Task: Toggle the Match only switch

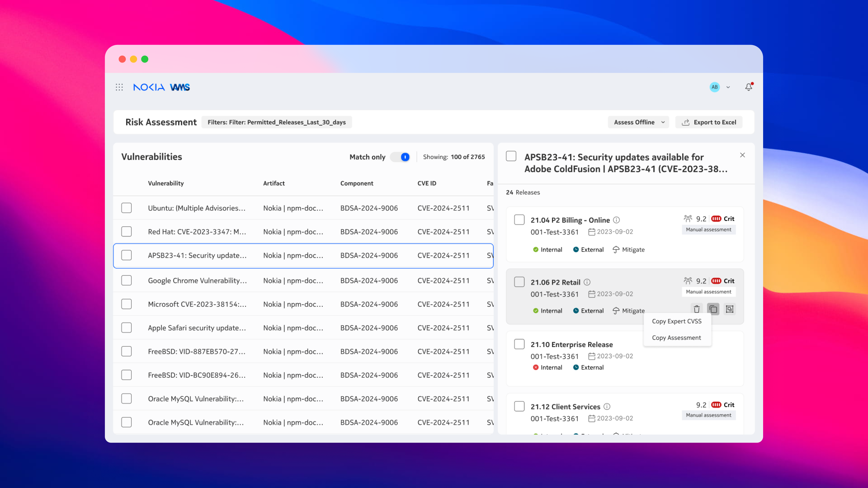Action: pos(400,157)
